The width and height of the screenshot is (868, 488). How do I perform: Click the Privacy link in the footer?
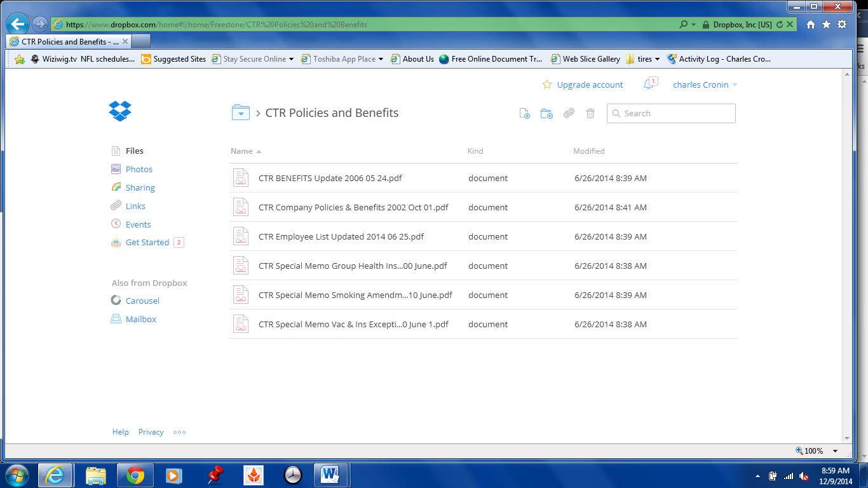(x=151, y=432)
